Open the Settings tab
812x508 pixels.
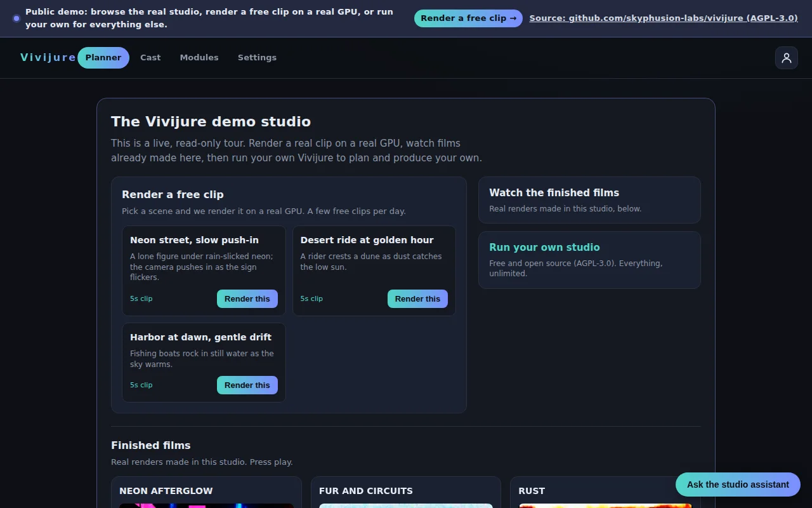(257, 58)
